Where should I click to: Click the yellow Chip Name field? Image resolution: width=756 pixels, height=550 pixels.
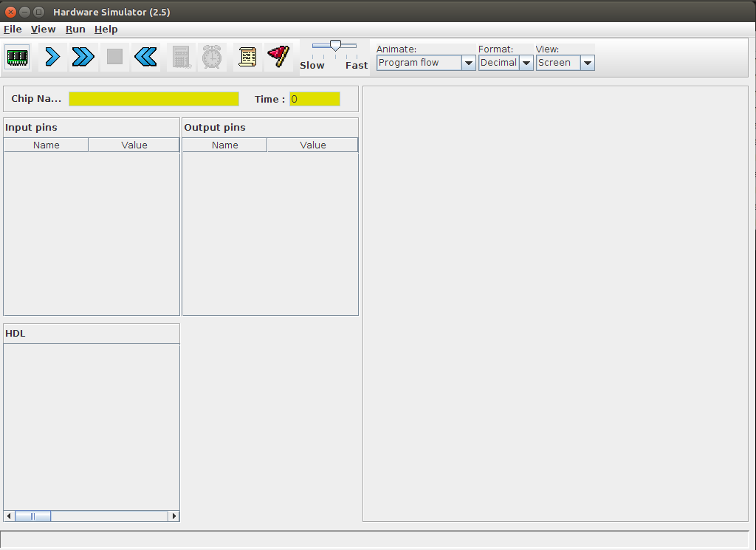pyautogui.click(x=154, y=99)
